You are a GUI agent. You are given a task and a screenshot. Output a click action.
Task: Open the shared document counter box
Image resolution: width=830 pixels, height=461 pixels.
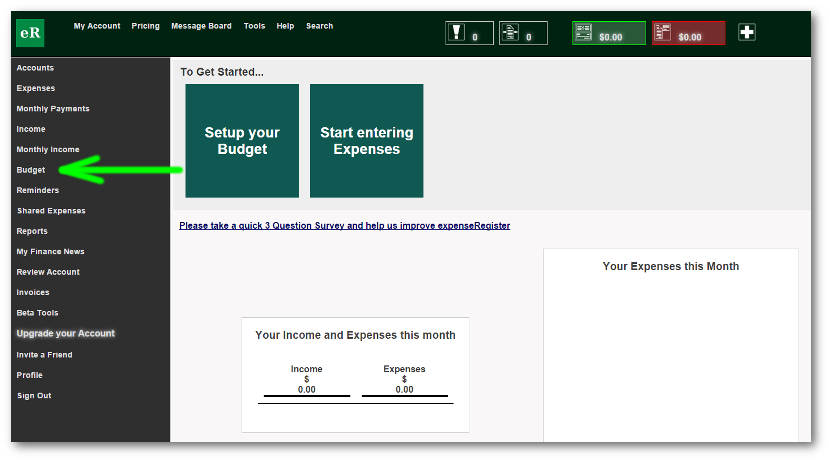(523, 33)
